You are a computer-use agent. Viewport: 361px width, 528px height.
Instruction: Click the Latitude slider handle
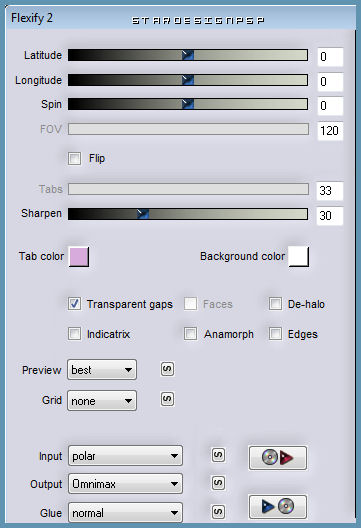[x=188, y=55]
